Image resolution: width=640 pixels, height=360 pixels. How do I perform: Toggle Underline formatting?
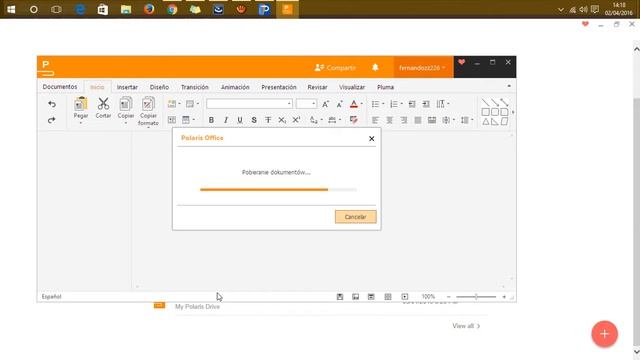click(x=240, y=120)
